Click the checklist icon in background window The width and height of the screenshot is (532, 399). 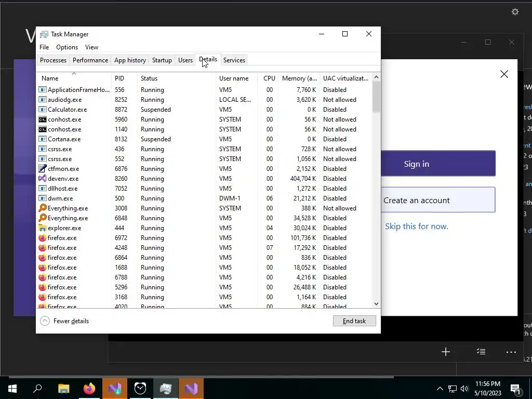pos(481,352)
